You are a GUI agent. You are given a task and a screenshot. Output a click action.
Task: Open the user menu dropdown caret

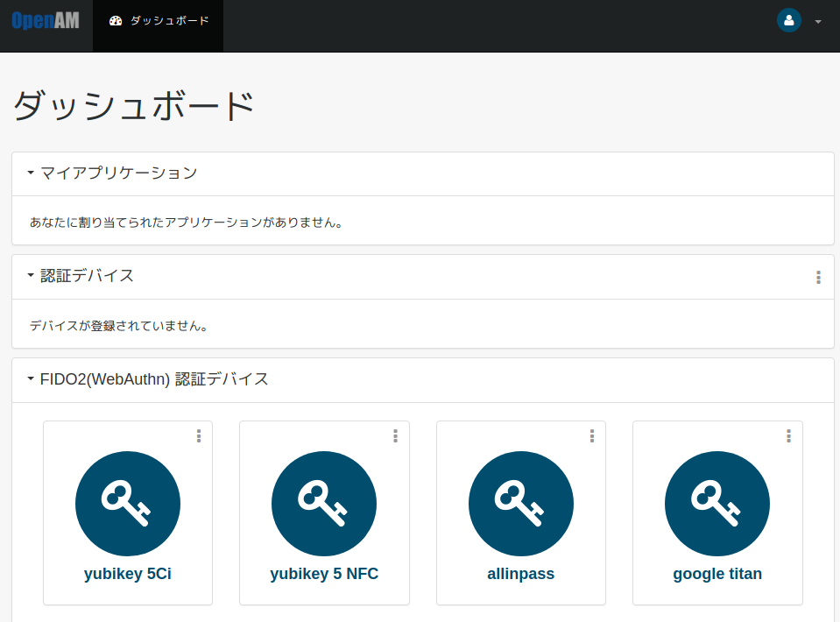click(818, 22)
